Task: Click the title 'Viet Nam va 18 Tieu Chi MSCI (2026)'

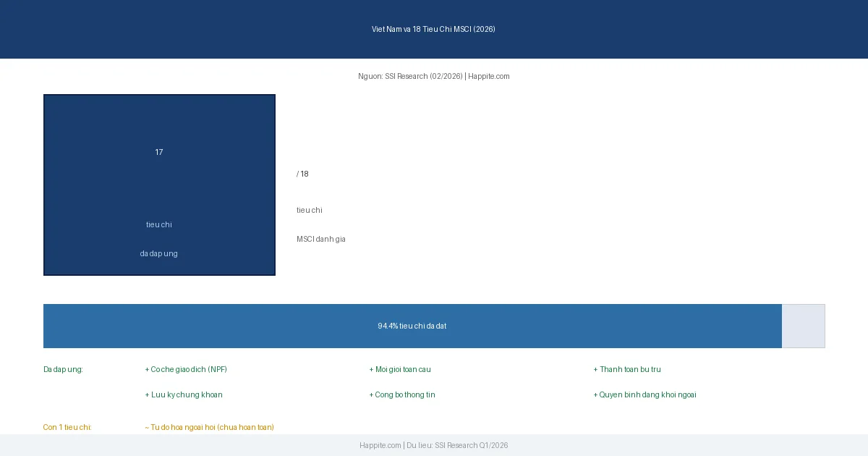Action: pos(433,29)
